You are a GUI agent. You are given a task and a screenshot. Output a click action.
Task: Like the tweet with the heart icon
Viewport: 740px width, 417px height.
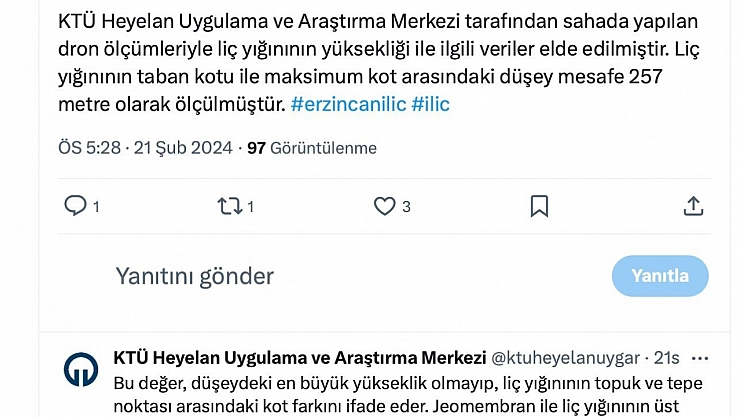(384, 206)
